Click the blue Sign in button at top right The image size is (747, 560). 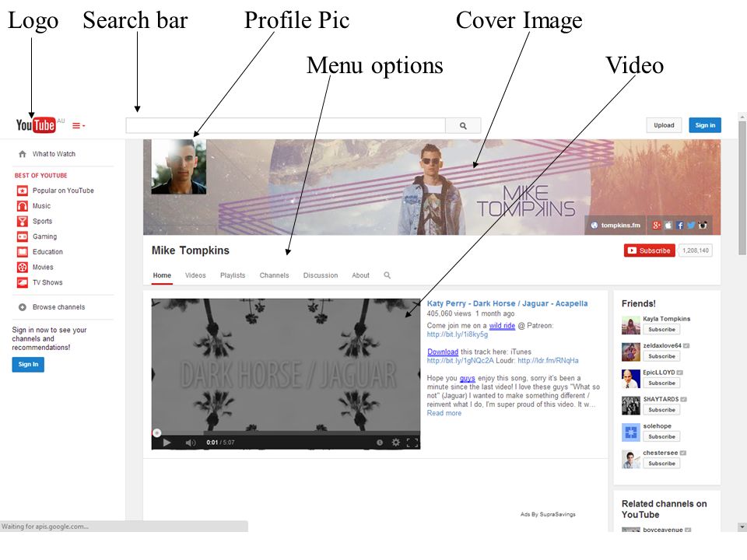pyautogui.click(x=705, y=125)
